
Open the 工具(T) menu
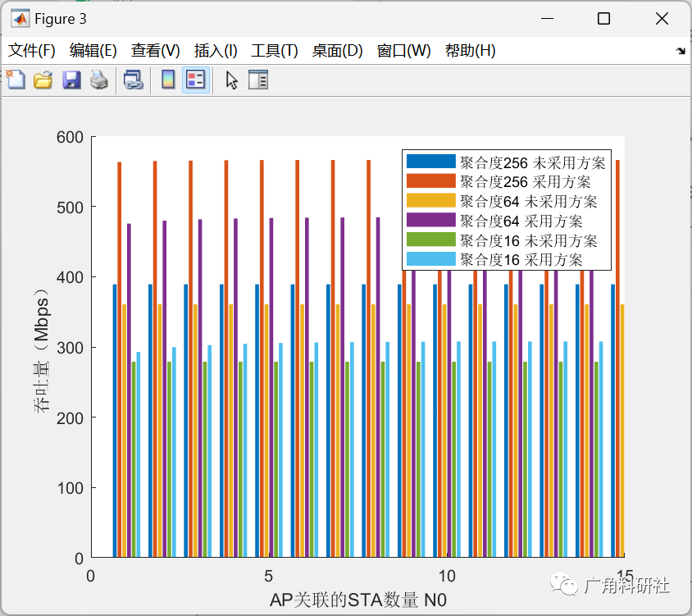click(275, 50)
